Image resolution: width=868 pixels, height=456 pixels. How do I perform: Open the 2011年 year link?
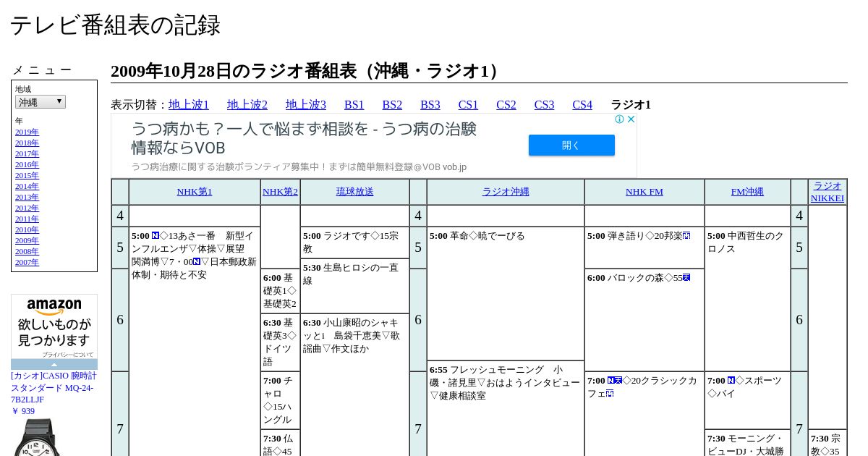pyautogui.click(x=27, y=219)
